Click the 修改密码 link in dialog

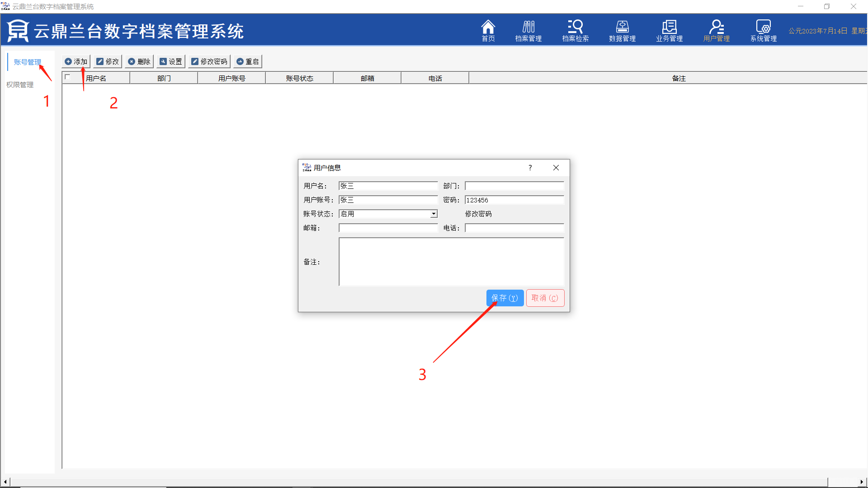point(478,214)
